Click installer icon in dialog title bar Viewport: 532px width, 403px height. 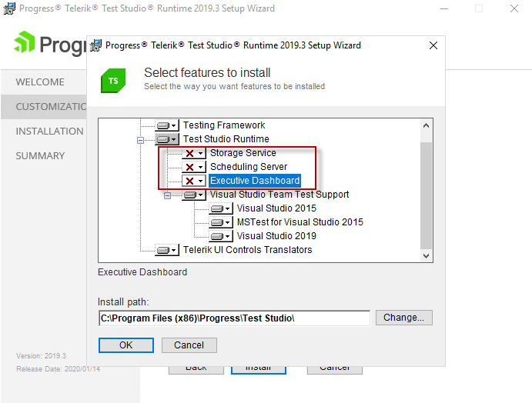click(x=95, y=45)
